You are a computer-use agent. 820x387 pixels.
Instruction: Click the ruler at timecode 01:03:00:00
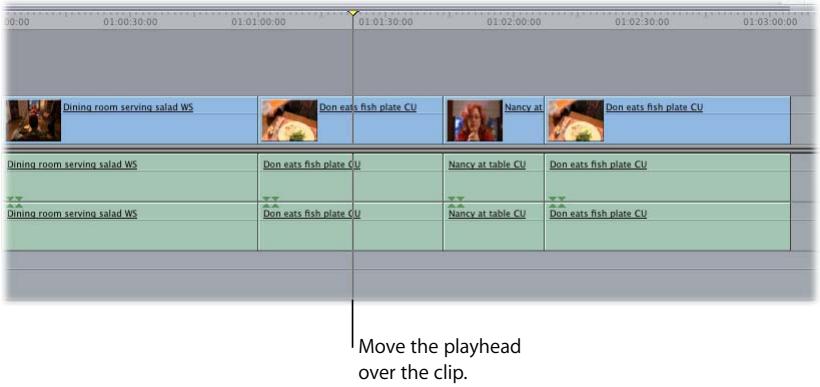tap(770, 22)
